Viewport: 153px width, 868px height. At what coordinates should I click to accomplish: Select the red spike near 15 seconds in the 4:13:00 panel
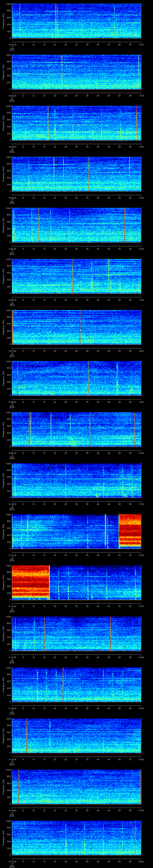(44, 634)
